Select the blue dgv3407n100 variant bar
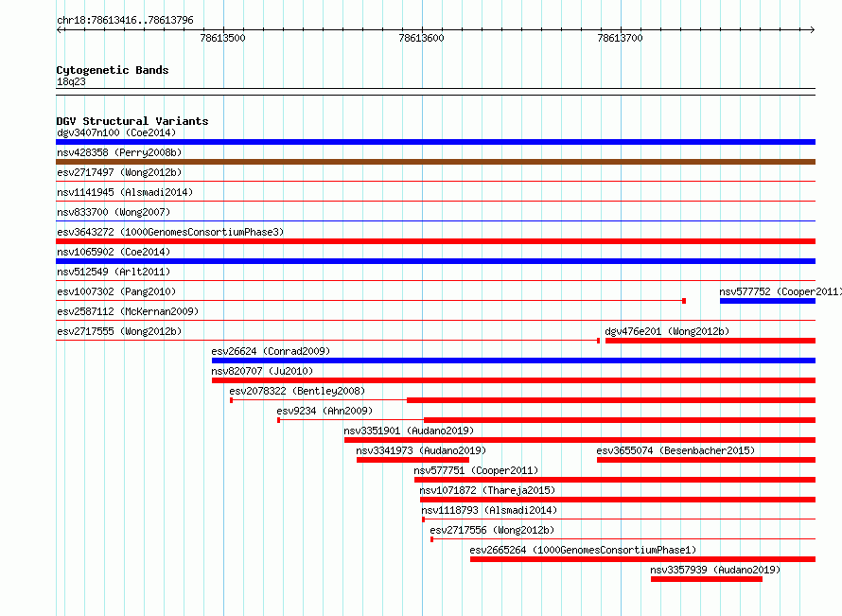The height and width of the screenshot is (616, 842). (x=435, y=142)
